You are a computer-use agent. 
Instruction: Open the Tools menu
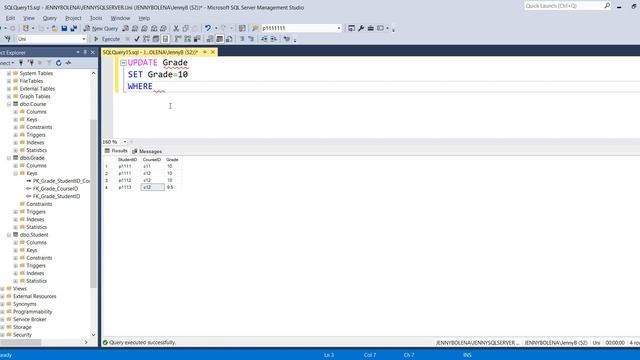tap(96, 18)
